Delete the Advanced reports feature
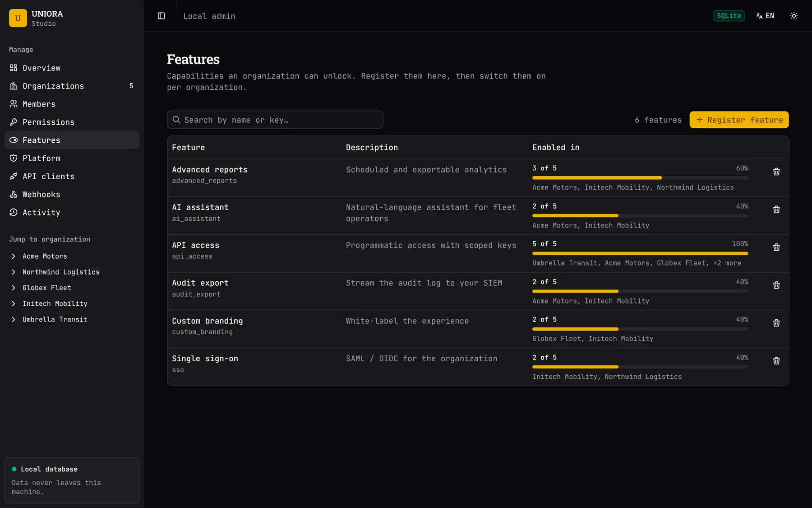 click(776, 172)
